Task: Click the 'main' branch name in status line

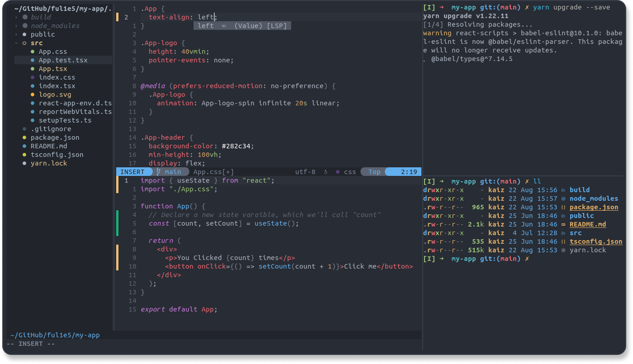Action: (x=173, y=172)
